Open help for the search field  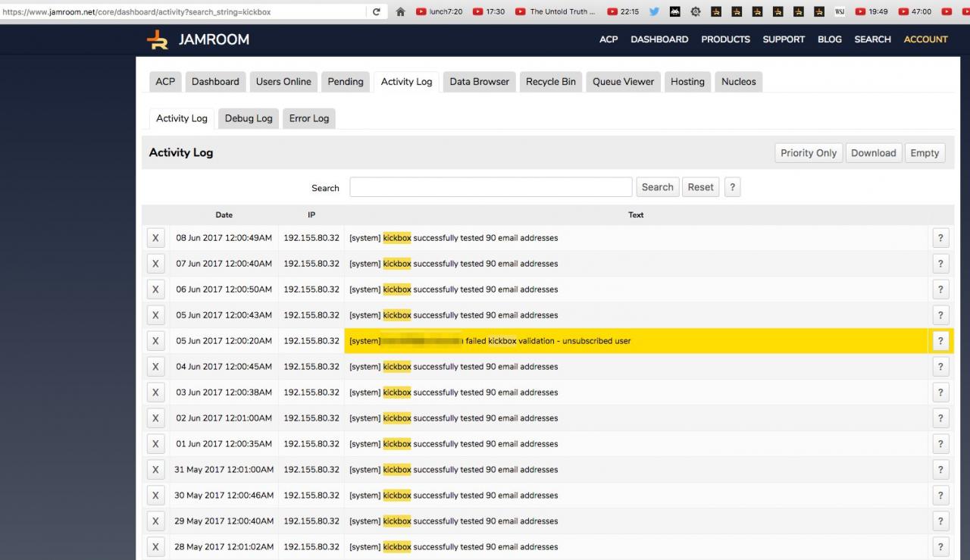tap(732, 187)
